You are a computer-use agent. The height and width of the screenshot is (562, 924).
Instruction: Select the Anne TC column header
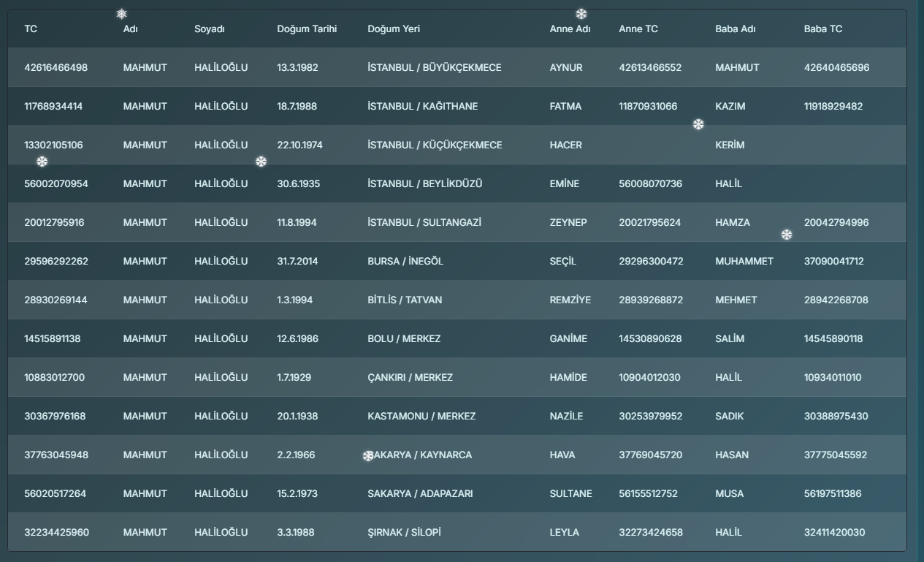coord(638,29)
